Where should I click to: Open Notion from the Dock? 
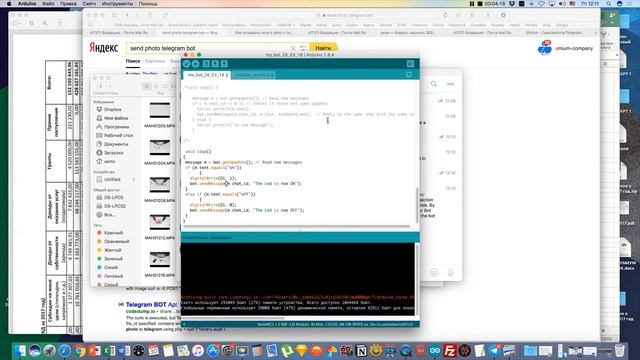361,350
